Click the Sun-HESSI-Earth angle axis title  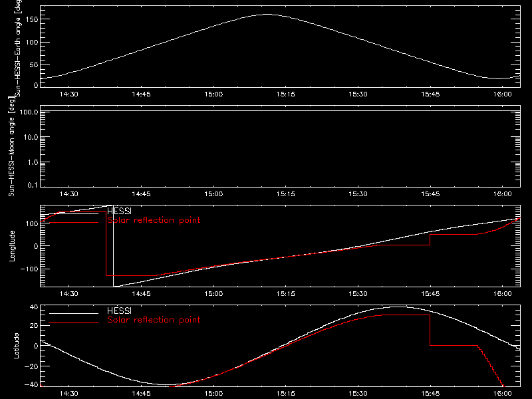click(18, 49)
